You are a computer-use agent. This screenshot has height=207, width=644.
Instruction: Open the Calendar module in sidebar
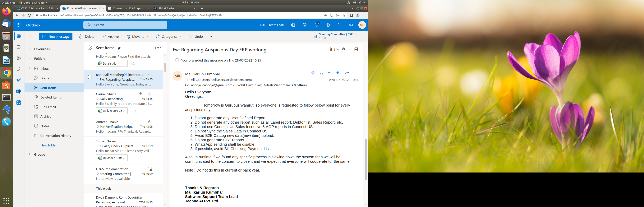[x=19, y=47]
